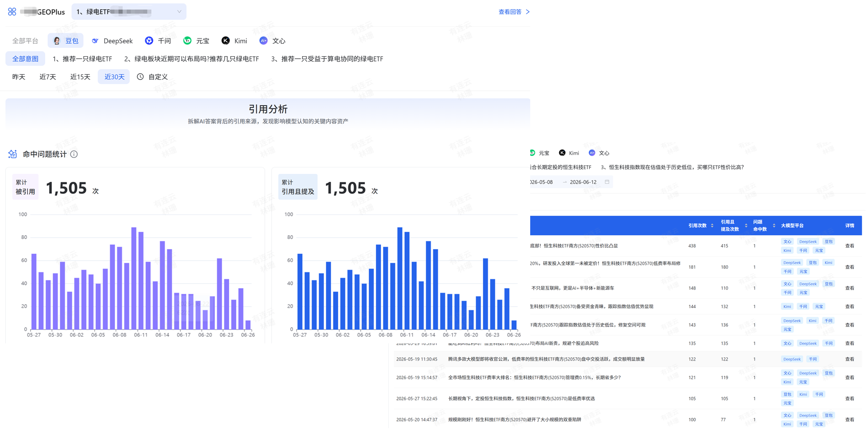Click the Kimi icon in the right panel

coord(562,153)
